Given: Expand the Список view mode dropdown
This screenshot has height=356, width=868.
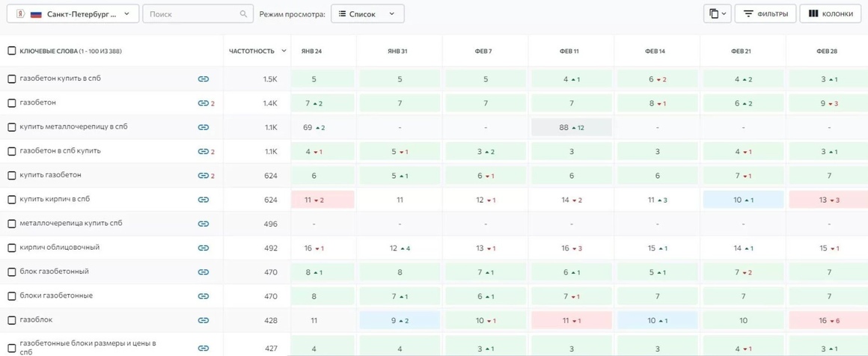Looking at the screenshot, I should point(367,14).
